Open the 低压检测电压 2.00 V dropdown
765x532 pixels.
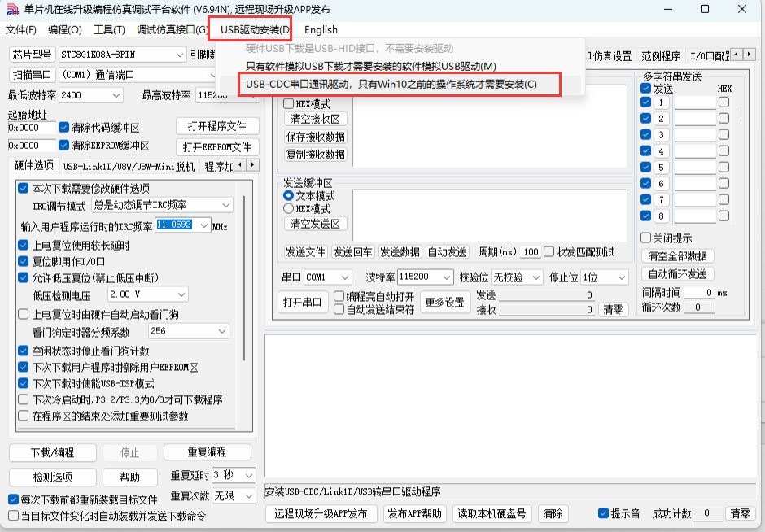click(x=181, y=294)
